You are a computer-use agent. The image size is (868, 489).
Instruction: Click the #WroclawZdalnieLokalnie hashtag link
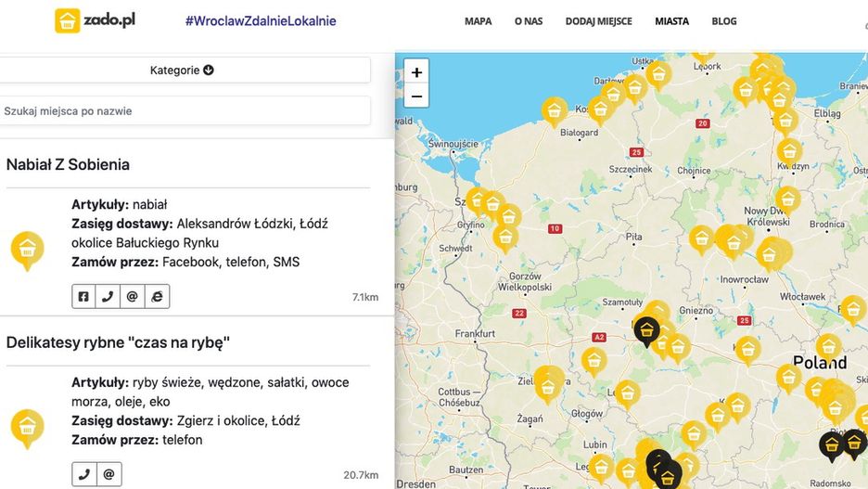[x=261, y=21]
